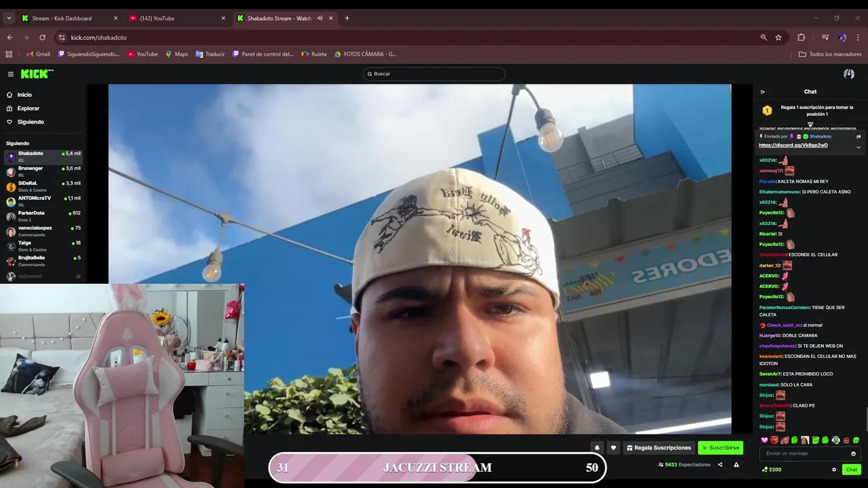Open the tab search dropdown

9,18
